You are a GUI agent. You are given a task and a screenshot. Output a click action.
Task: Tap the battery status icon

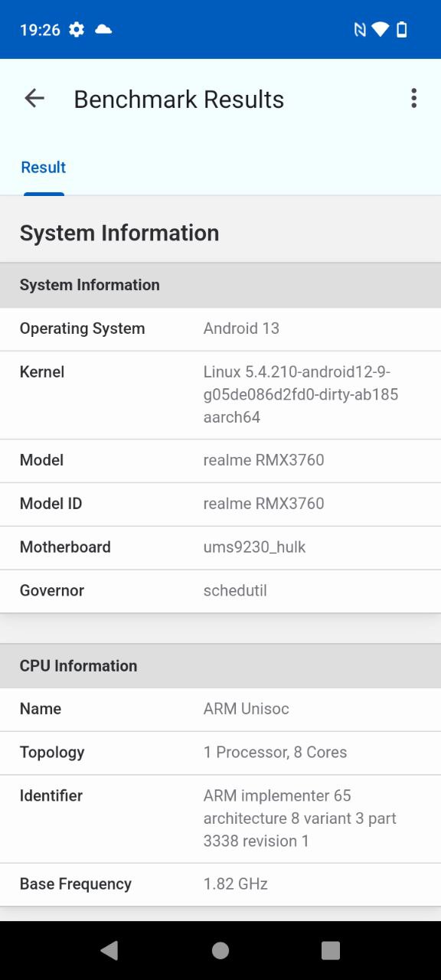point(402,29)
